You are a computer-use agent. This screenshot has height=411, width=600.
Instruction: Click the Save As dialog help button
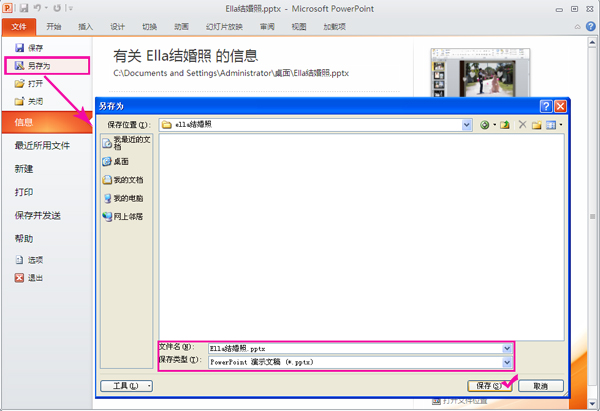546,106
